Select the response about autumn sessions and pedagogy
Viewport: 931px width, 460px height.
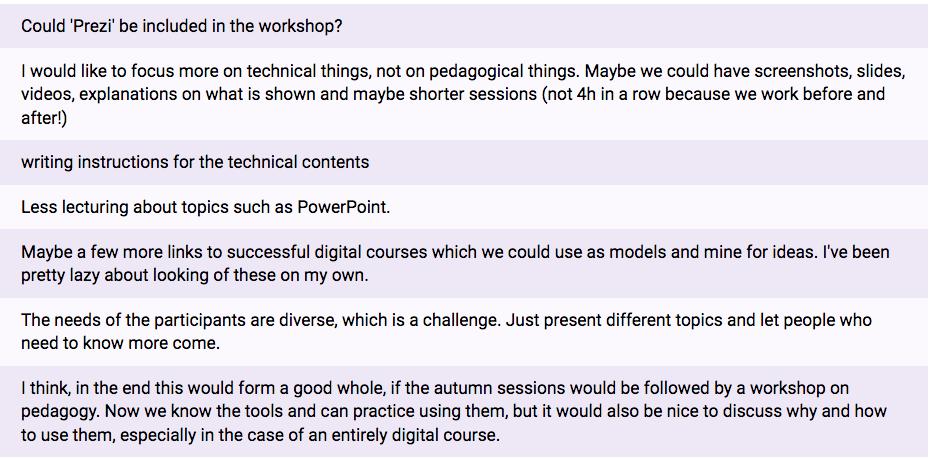pyautogui.click(x=466, y=411)
